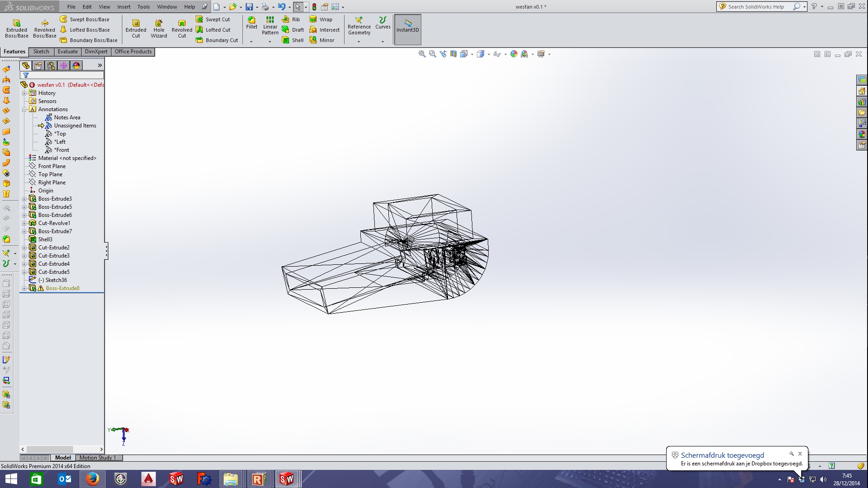
Task: Click the feature tree horizontal scrollbar
Action: pos(62,449)
